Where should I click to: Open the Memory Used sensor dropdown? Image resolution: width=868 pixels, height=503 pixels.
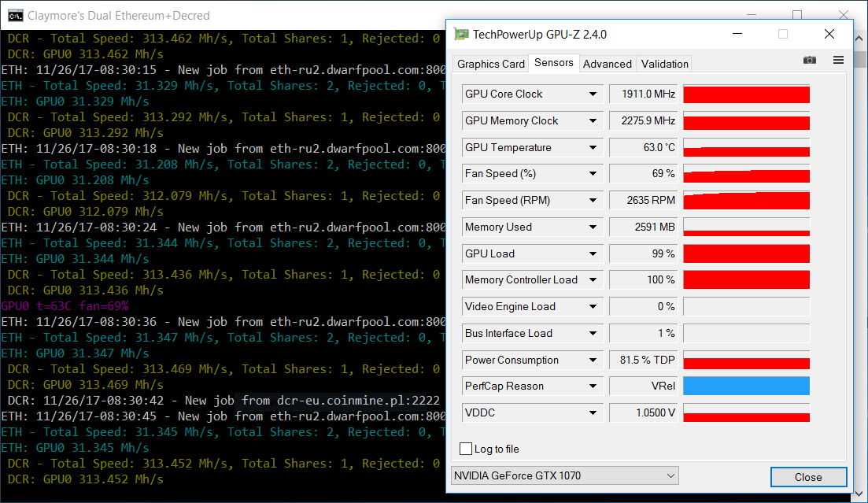click(x=593, y=227)
